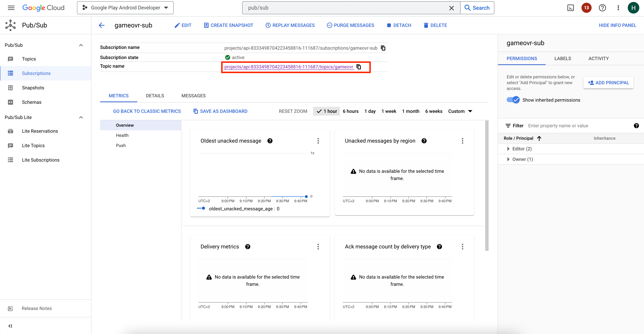Show help for Unacked messages by region
Screen dimensions: 644x334
[424, 141]
